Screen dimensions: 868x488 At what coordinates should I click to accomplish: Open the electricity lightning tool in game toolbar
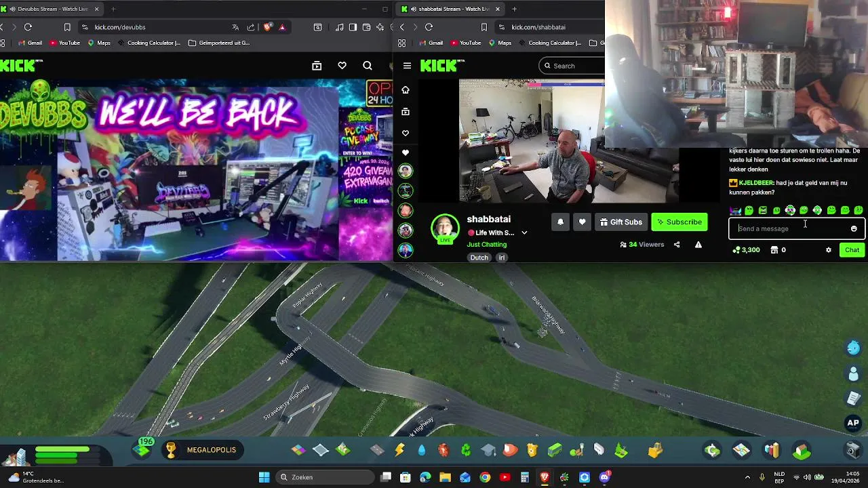point(399,450)
